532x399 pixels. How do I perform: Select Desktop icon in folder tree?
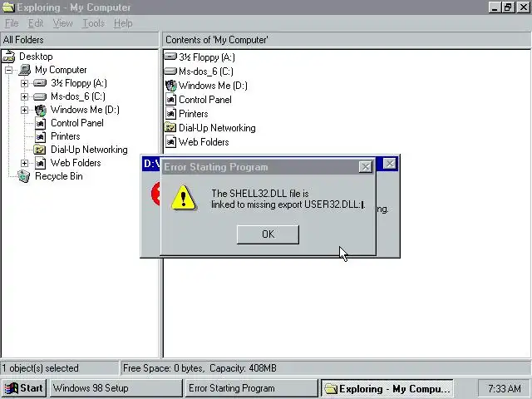coord(9,57)
